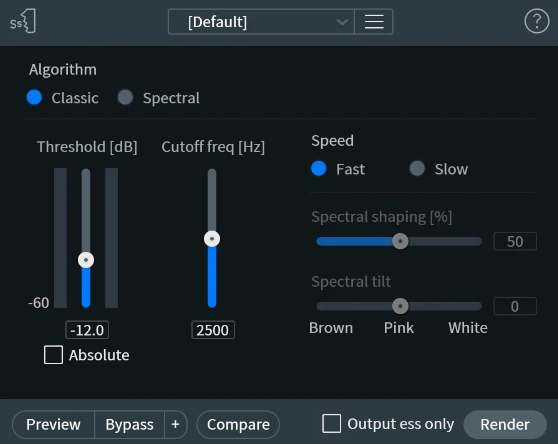558x444 pixels.
Task: Click the Threshold value field showing -12.0
Action: point(87,330)
